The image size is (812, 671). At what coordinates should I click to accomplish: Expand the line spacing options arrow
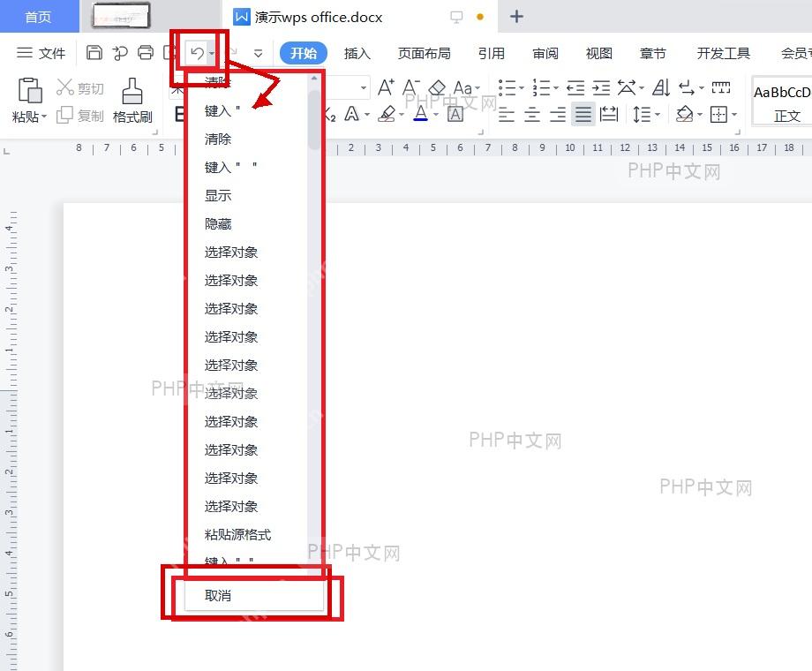tap(658, 115)
